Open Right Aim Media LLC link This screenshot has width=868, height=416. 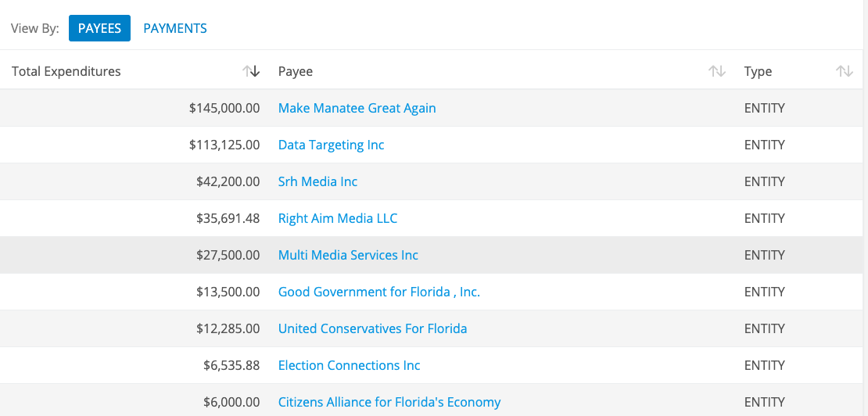(x=338, y=218)
